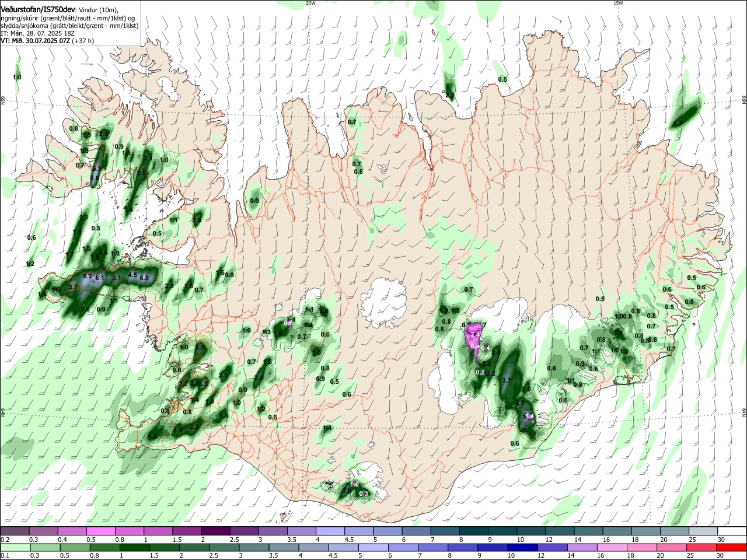
Task: Click the '15W' longitude label
Action: (617, 3)
